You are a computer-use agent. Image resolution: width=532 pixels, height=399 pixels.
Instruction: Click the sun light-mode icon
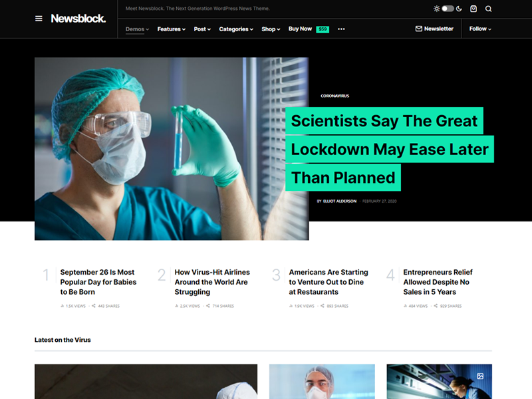coord(436,9)
